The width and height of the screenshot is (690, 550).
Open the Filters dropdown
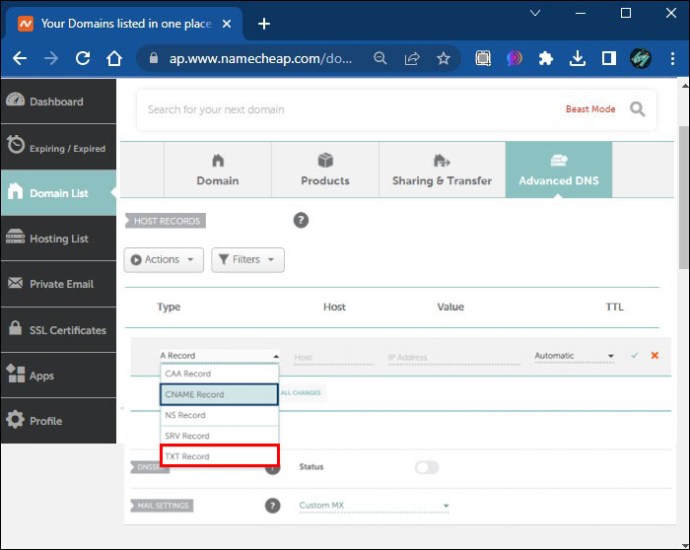click(x=248, y=260)
